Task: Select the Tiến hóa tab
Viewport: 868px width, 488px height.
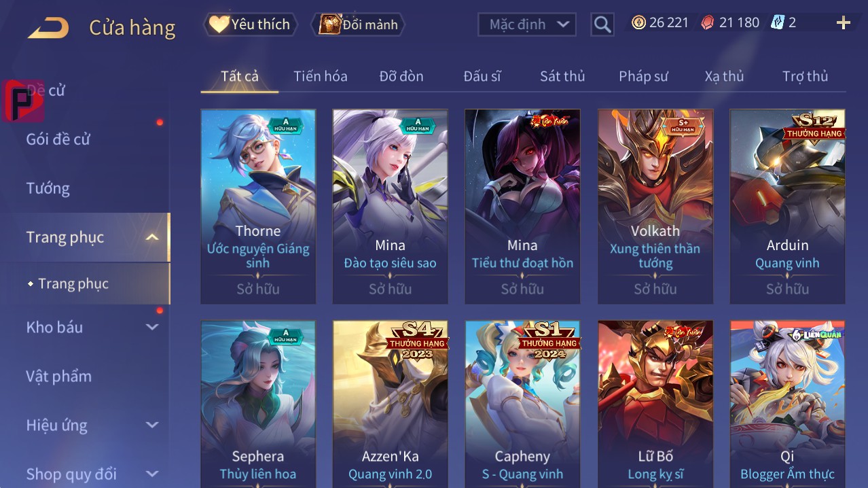Action: point(321,76)
